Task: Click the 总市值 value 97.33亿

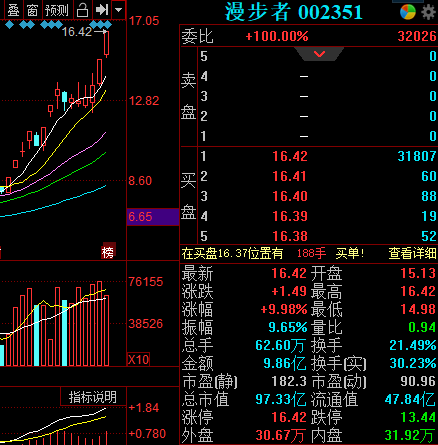Action: (281, 399)
